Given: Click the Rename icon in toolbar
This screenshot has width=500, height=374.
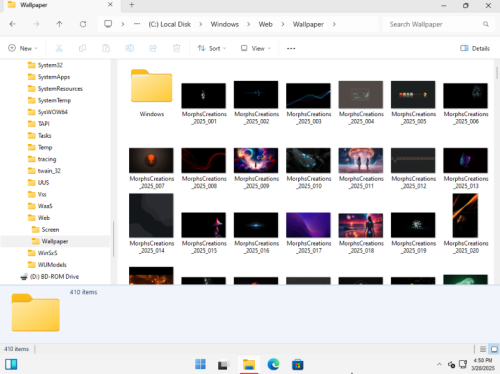Looking at the screenshot, I should 129,48.
